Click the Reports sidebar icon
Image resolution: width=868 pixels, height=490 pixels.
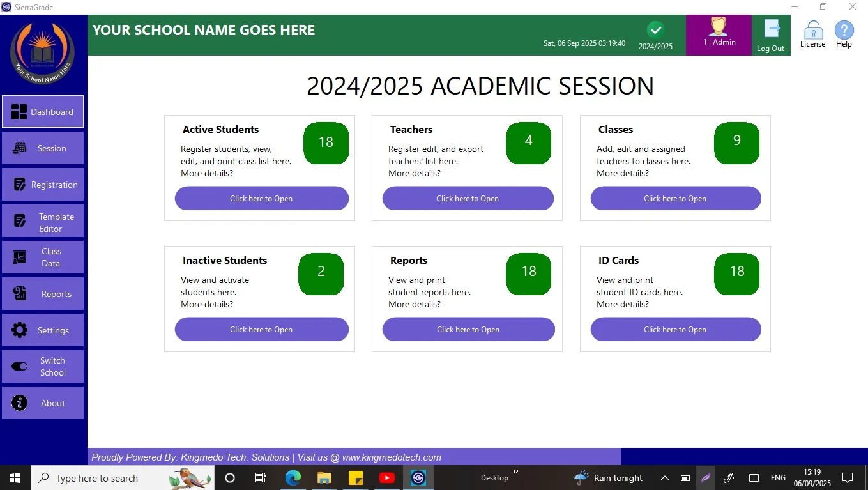tap(20, 294)
